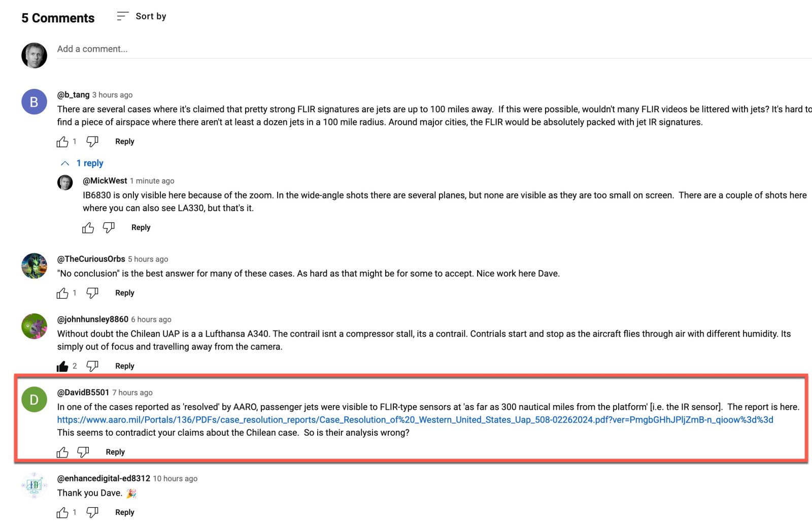
Task: Dislike the @enhancedigital-ed8312 comment
Action: [x=92, y=513]
